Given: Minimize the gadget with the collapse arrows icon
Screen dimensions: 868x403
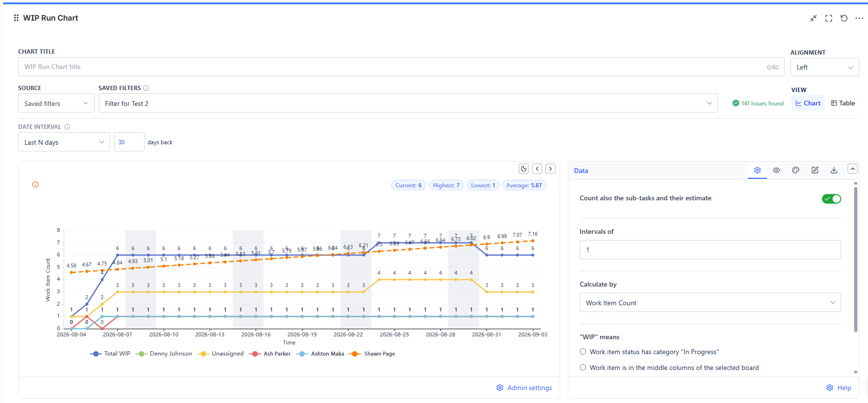Looking at the screenshot, I should (813, 18).
